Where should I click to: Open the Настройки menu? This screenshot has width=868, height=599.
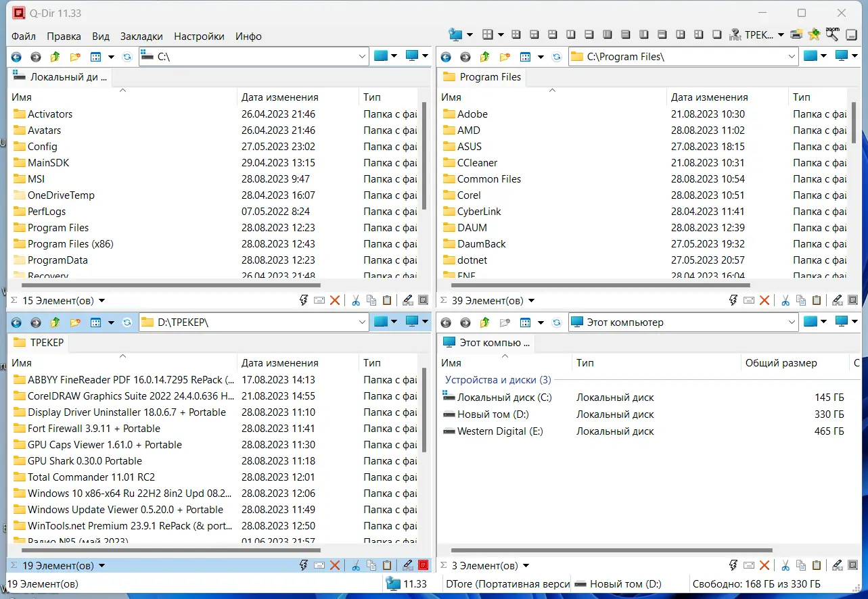point(199,37)
